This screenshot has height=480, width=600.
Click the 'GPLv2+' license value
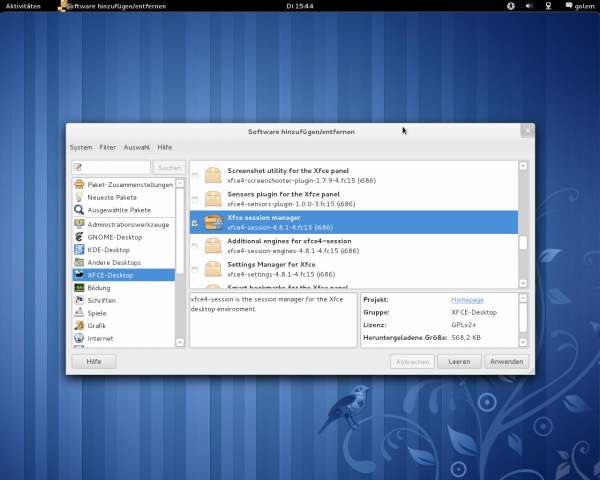point(463,325)
